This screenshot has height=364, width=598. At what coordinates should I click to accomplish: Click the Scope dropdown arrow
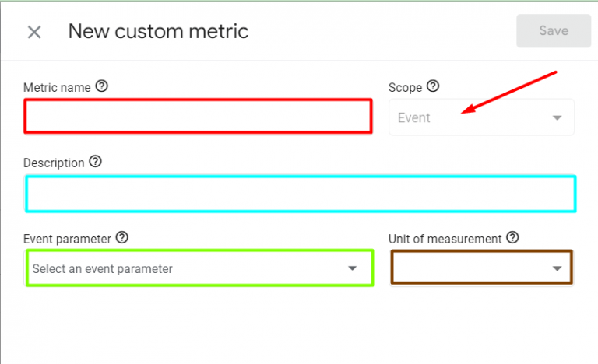point(558,117)
